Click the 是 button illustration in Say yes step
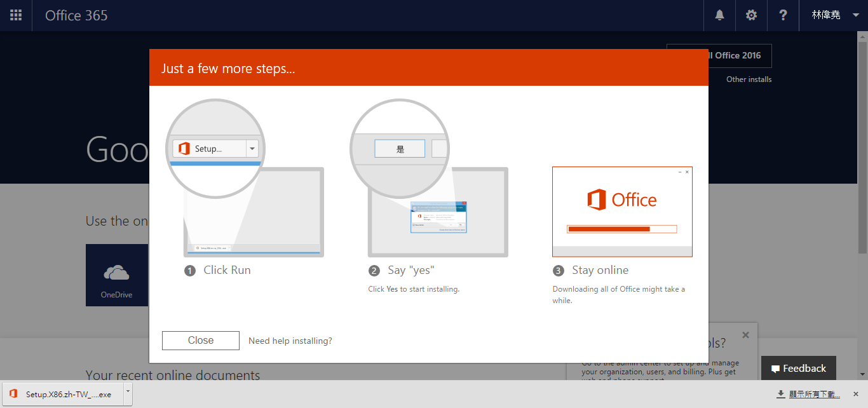The height and width of the screenshot is (408, 868). [400, 149]
